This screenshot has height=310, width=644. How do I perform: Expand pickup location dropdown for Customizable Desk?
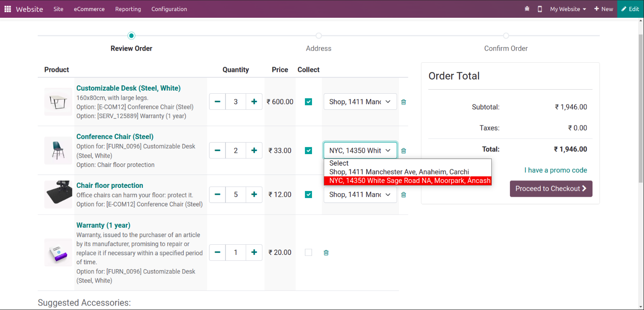(x=360, y=102)
